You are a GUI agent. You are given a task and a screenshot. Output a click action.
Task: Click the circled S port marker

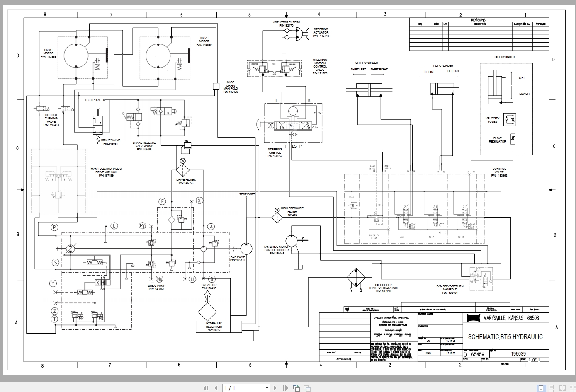click(x=55, y=262)
